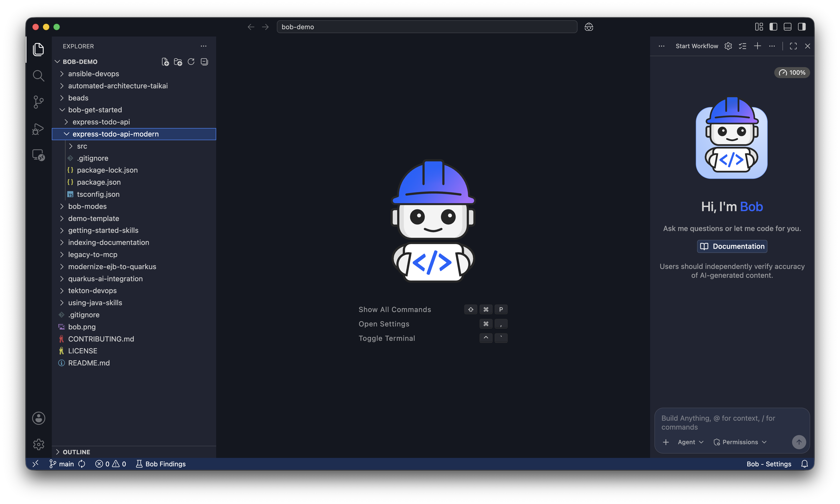Viewport: 840px width, 504px height.
Task: Open CONTRIBUTING.md in the file tree
Action: pyautogui.click(x=134, y=339)
